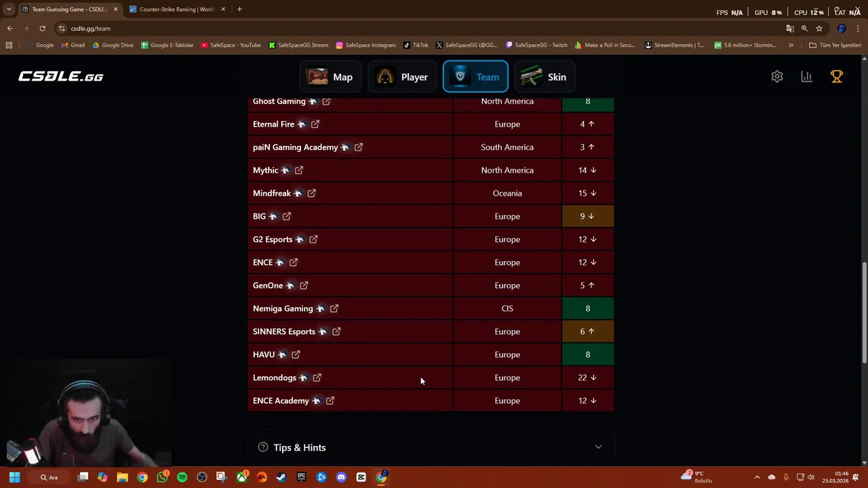Open the Windows Start menu
The height and width of the screenshot is (488, 868).
click(14, 477)
